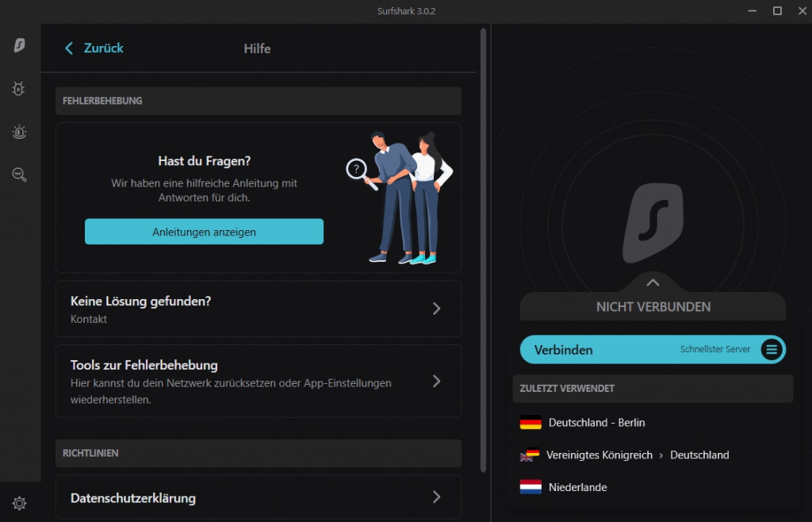
Task: Open the Surfshark VPN home icon in sidebar
Action: [19, 45]
